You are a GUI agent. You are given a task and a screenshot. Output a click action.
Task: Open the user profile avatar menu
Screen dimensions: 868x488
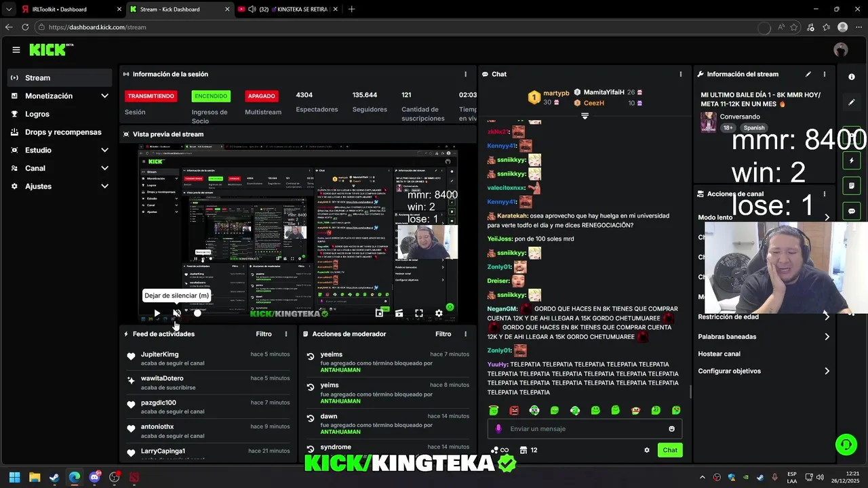pyautogui.click(x=841, y=49)
